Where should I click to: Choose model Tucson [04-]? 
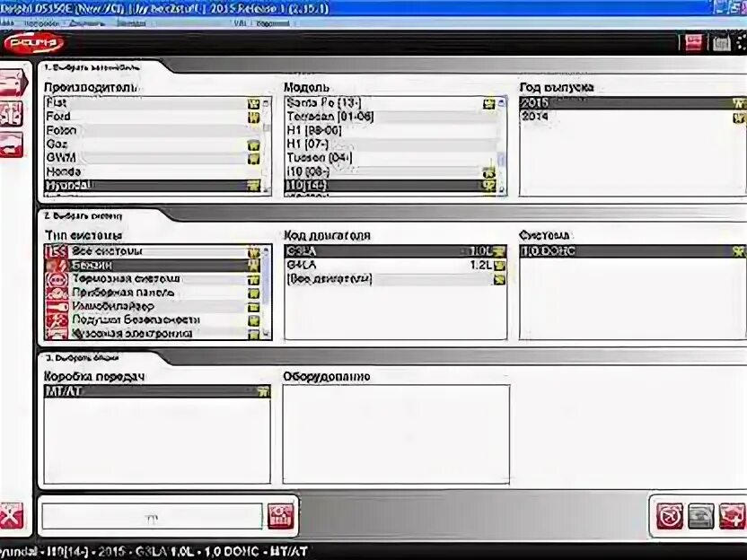391,158
